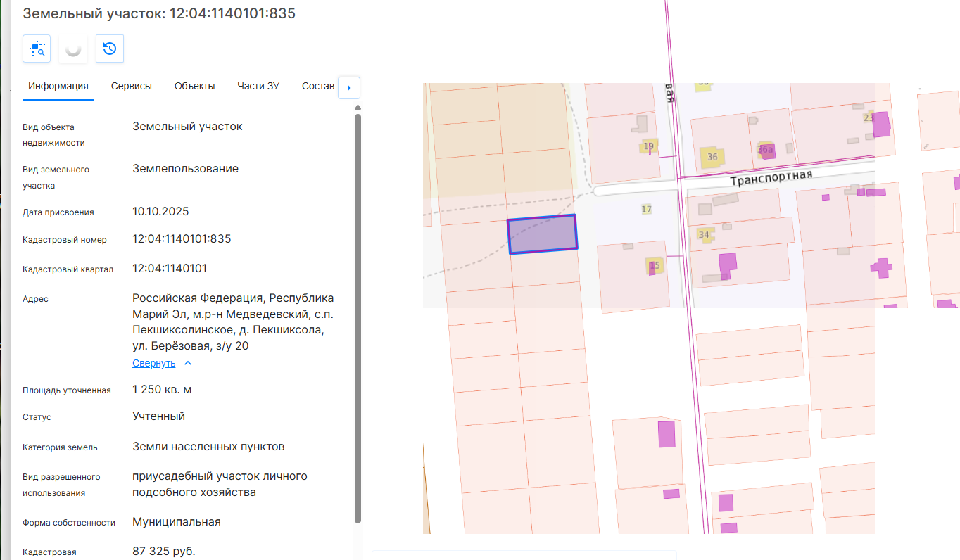This screenshot has width=960, height=560.
Task: Click the Дата присвоения field label
Action: click(58, 212)
